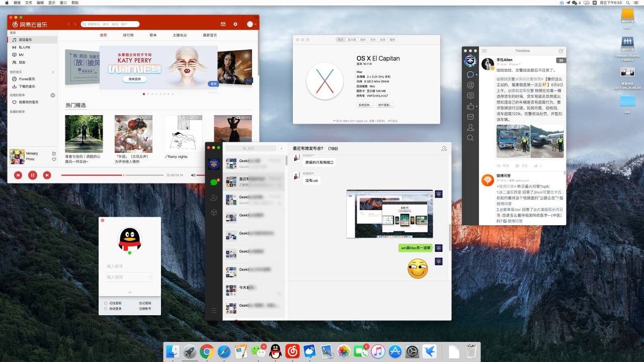This screenshot has height=362, width=644.
Task: Open App Store from the Dock
Action: click(x=395, y=351)
